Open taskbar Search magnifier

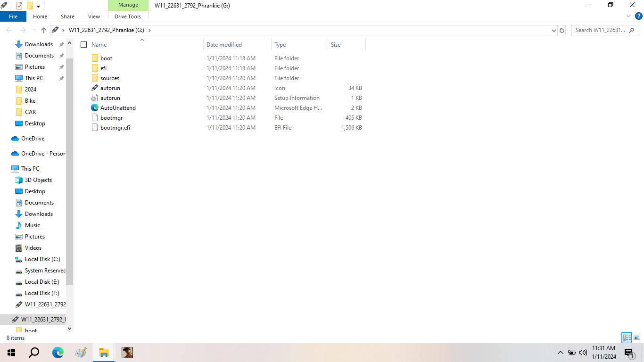click(x=34, y=353)
